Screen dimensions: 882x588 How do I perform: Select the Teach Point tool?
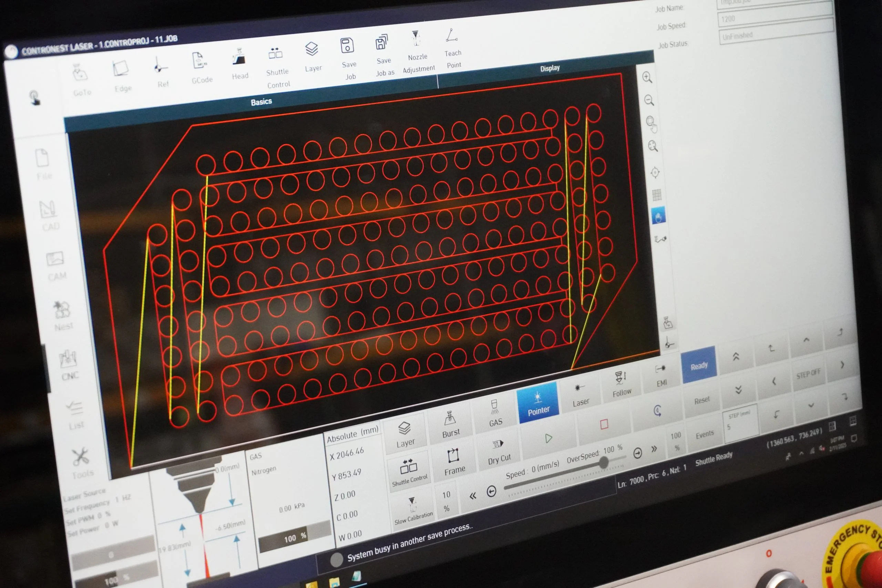453,48
